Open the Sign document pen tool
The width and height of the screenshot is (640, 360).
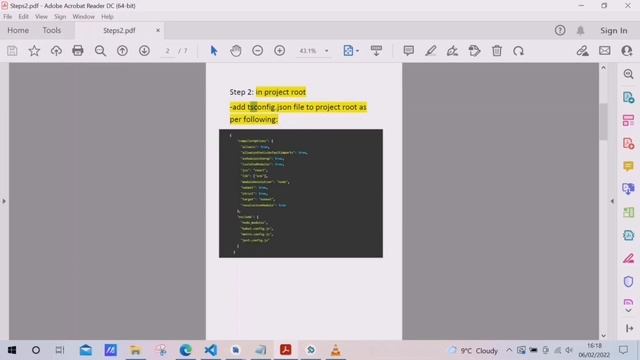point(452,51)
